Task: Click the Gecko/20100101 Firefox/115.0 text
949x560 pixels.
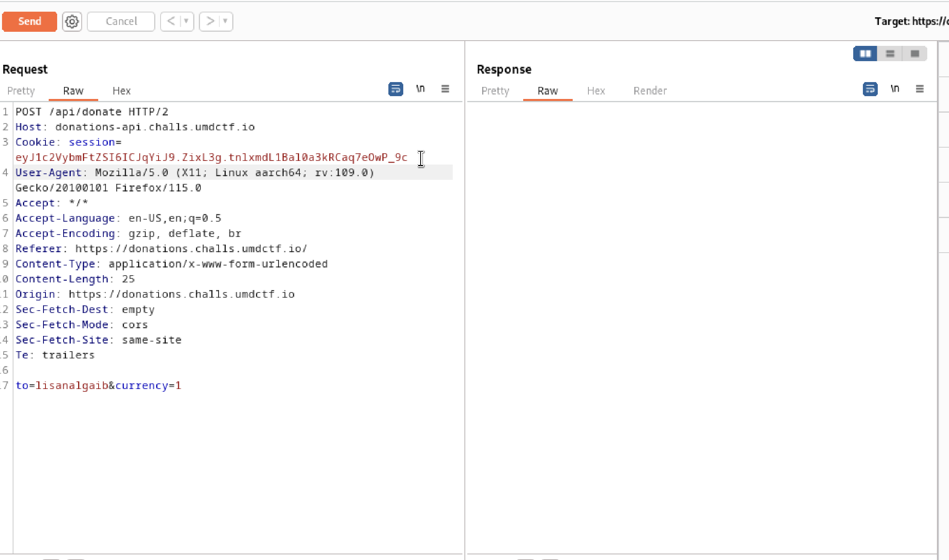Action: (x=108, y=188)
